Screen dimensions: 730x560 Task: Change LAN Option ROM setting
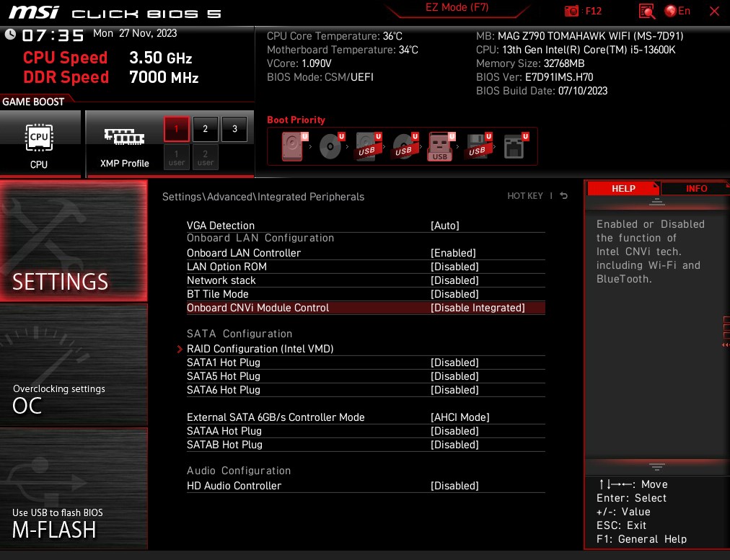pos(366,267)
